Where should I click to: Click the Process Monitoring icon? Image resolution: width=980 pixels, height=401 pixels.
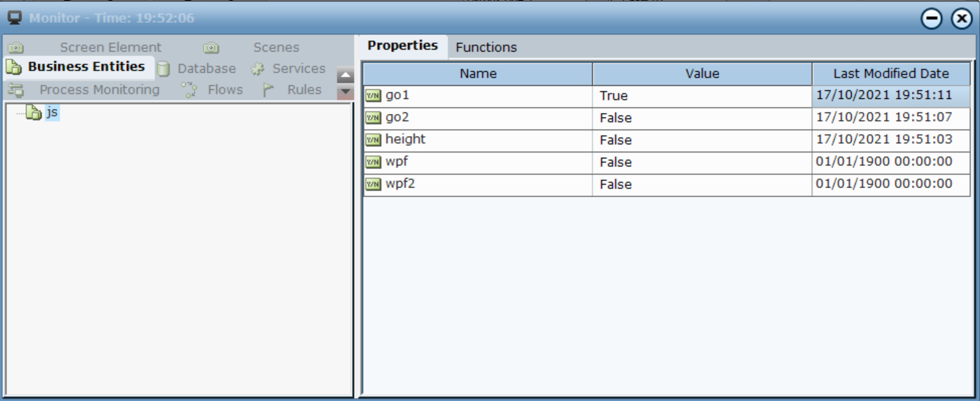[16, 90]
